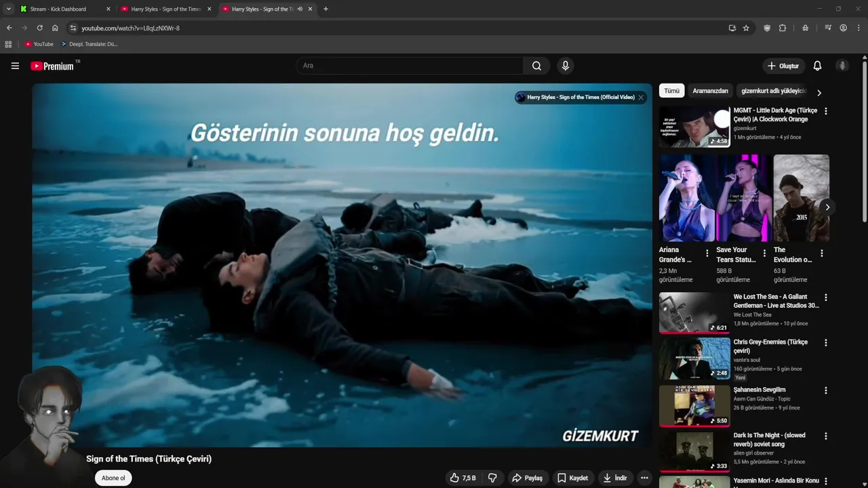
Task: Open the browser three-dot menu
Action: (859, 28)
